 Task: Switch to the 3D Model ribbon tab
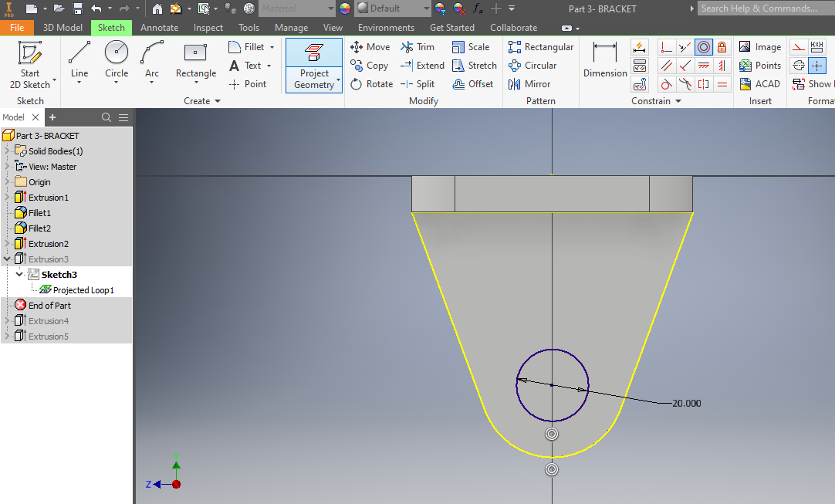[63, 27]
